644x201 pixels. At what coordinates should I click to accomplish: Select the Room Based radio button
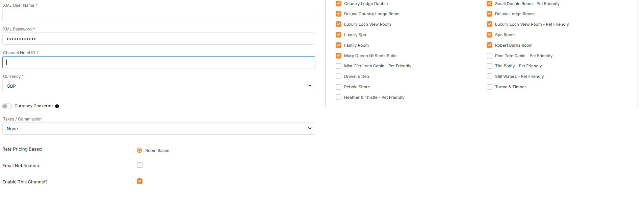tap(139, 150)
